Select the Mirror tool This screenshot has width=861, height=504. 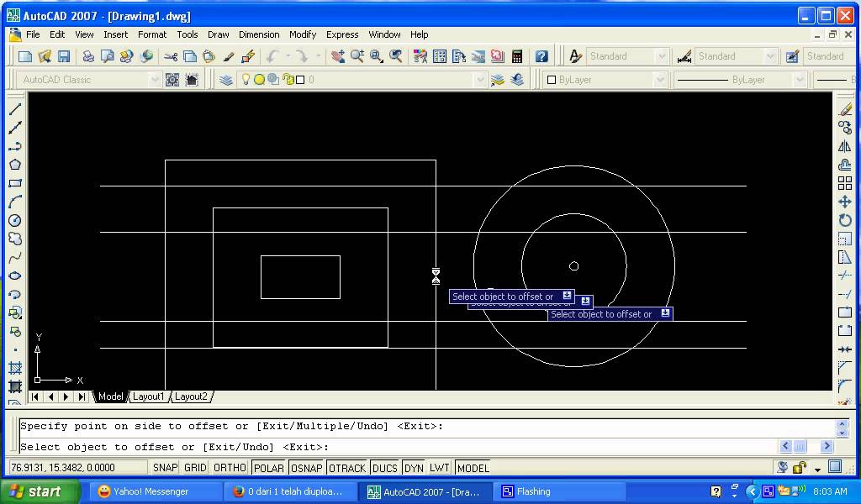845,146
